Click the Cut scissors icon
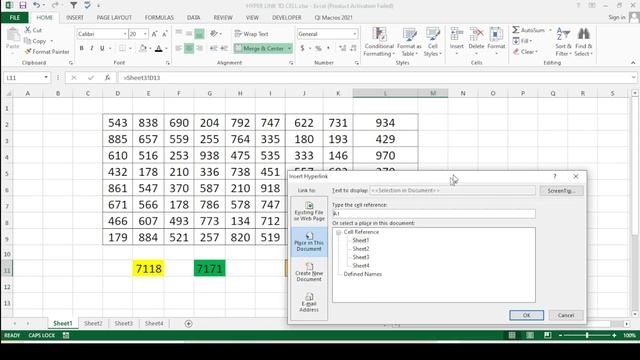 pyautogui.click(x=28, y=30)
